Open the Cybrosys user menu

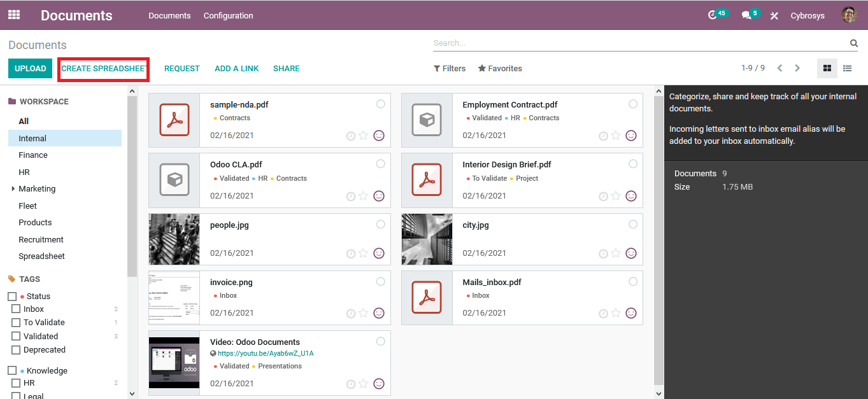click(x=808, y=15)
